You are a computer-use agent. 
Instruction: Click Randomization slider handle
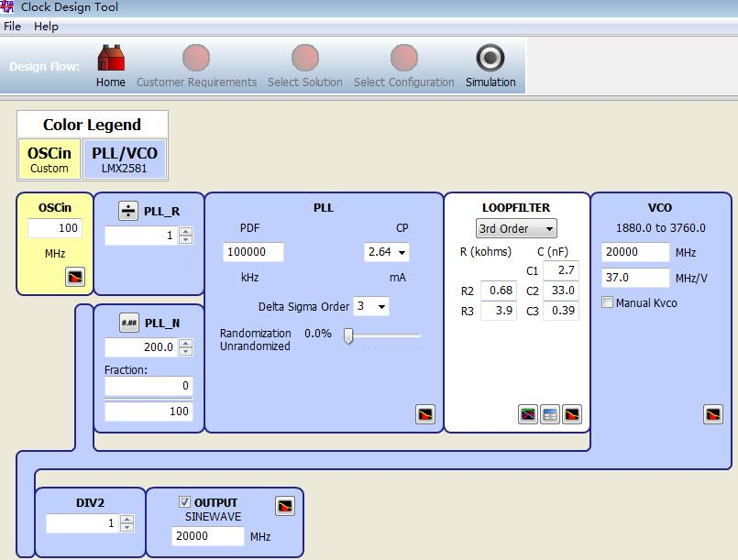click(x=348, y=336)
